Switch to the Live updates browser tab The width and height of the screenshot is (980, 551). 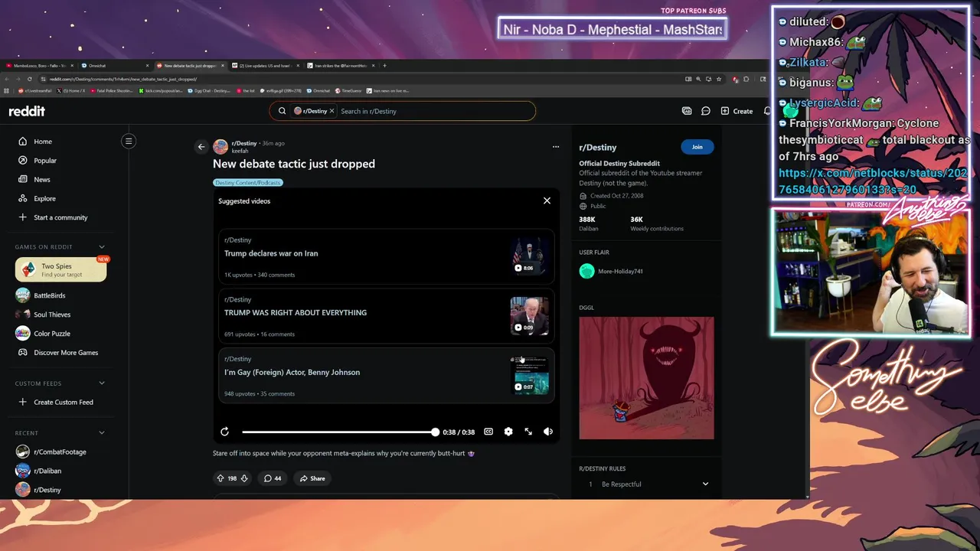pos(264,66)
